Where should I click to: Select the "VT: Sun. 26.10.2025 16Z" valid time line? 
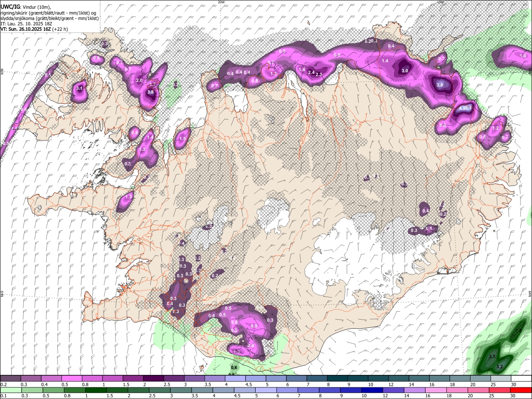(x=34, y=29)
